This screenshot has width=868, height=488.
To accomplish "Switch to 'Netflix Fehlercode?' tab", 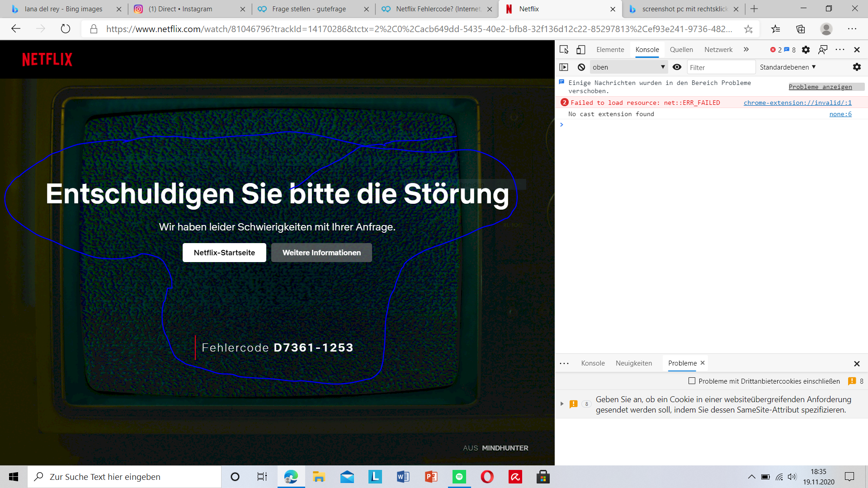I will pyautogui.click(x=438, y=9).
